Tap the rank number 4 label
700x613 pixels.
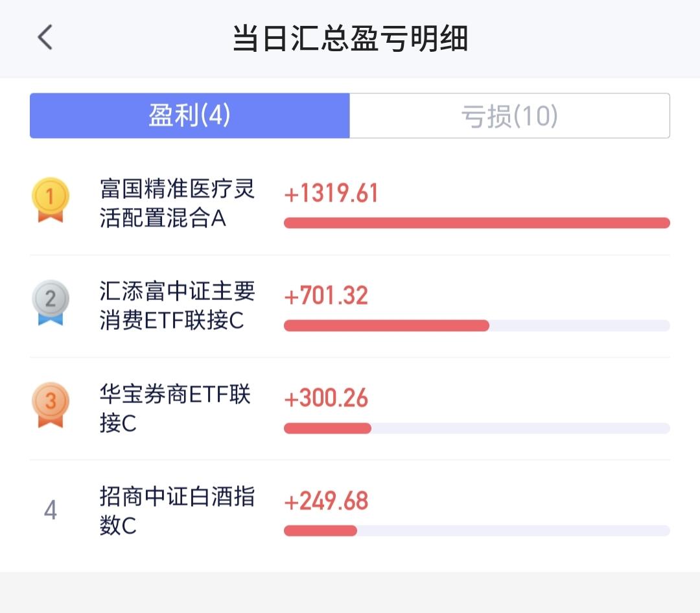[x=51, y=511]
